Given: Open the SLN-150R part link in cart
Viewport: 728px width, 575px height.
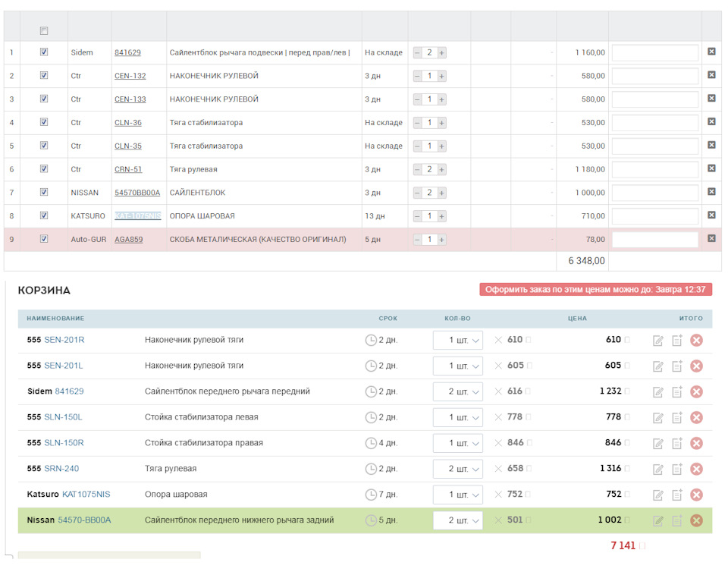Looking at the screenshot, I should point(64,443).
